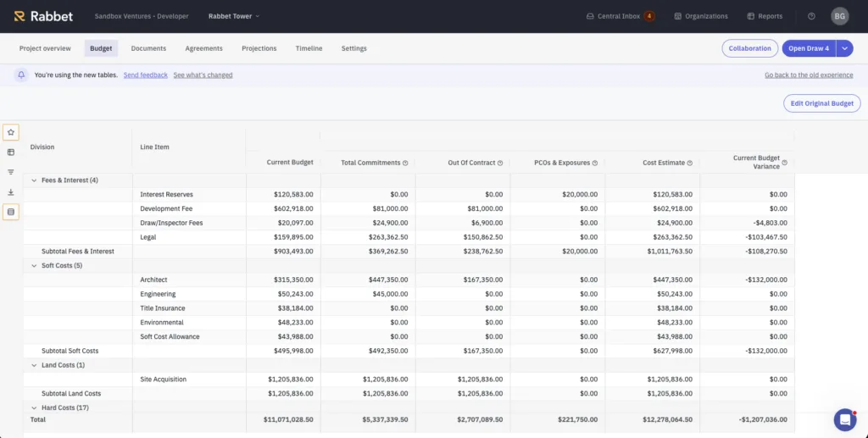This screenshot has height=438, width=868.
Task: Open the Projections tab
Action: 259,48
